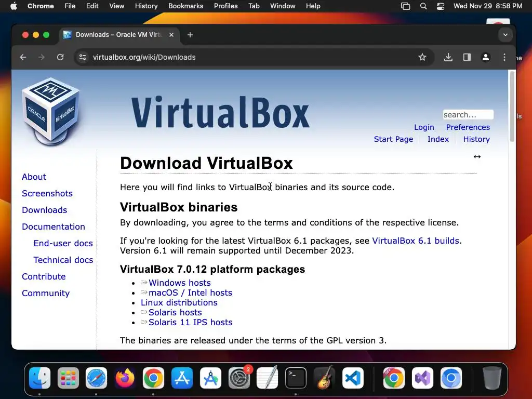This screenshot has width=532, height=399.
Task: Launch GarageBand from the dock
Action: (324, 378)
